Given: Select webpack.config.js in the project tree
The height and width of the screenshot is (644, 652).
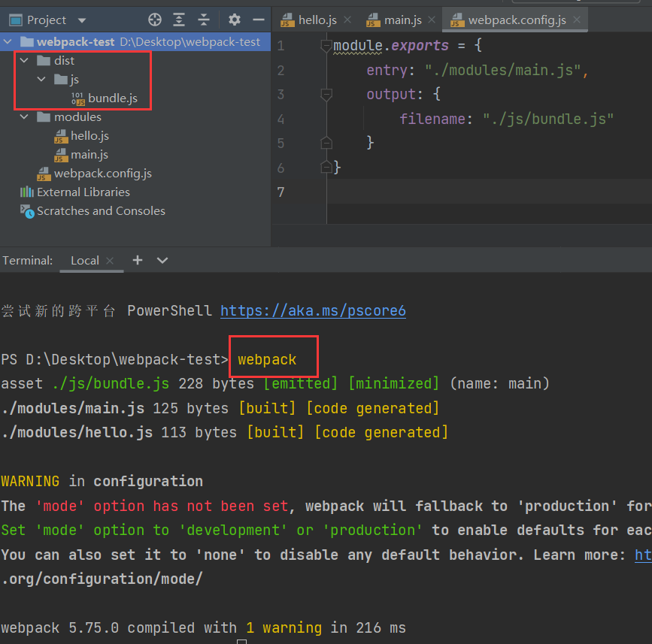Looking at the screenshot, I should 95,174.
